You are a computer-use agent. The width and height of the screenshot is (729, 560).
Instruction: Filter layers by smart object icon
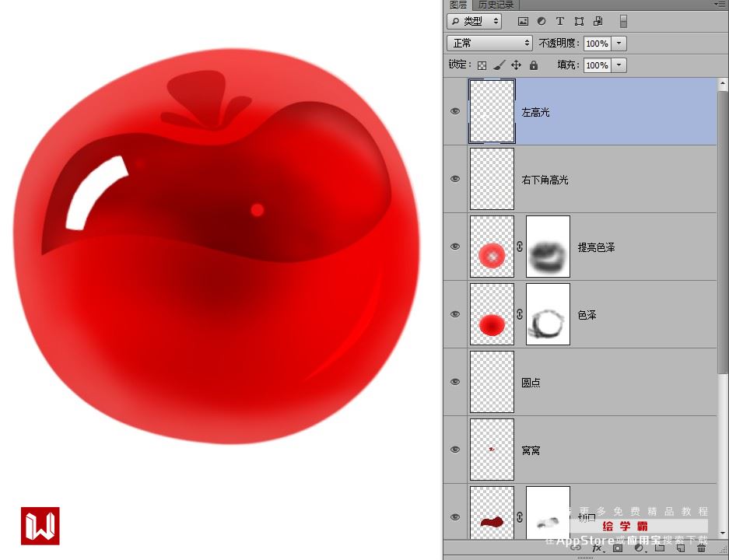pos(598,21)
